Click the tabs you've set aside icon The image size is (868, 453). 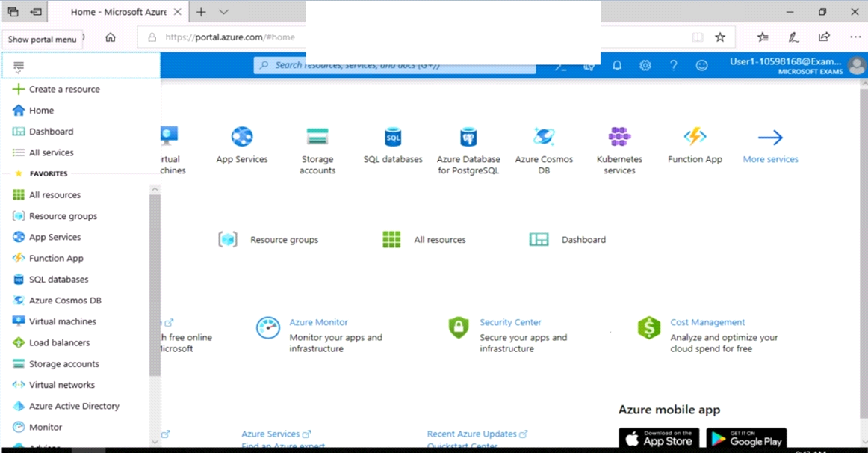click(13, 12)
